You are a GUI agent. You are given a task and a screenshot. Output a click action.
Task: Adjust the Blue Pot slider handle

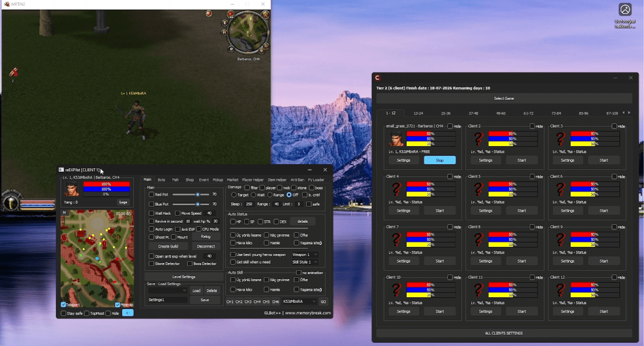pos(197,204)
